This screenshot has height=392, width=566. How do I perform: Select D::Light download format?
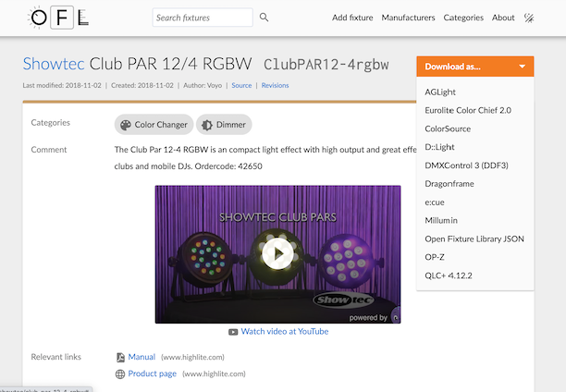[475, 147]
